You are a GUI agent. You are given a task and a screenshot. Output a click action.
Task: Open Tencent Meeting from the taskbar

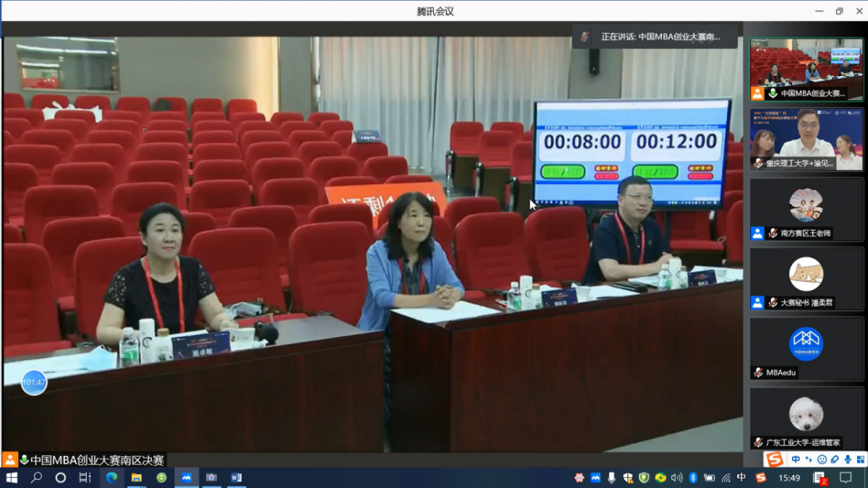click(186, 478)
